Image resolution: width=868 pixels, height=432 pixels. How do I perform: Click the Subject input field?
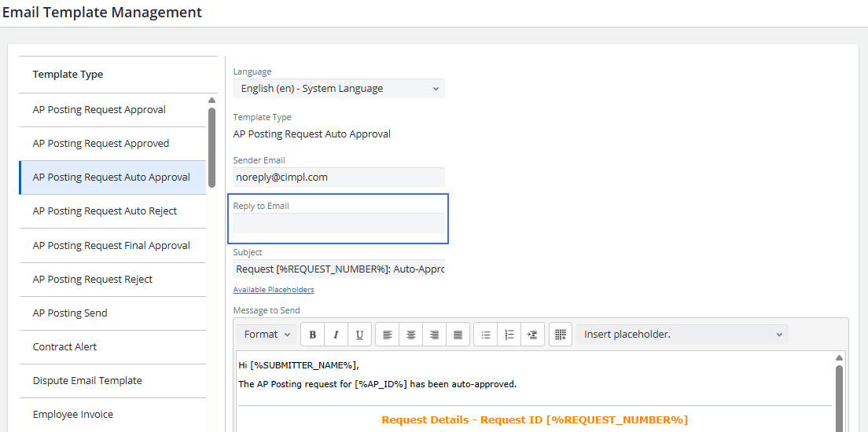(x=339, y=269)
